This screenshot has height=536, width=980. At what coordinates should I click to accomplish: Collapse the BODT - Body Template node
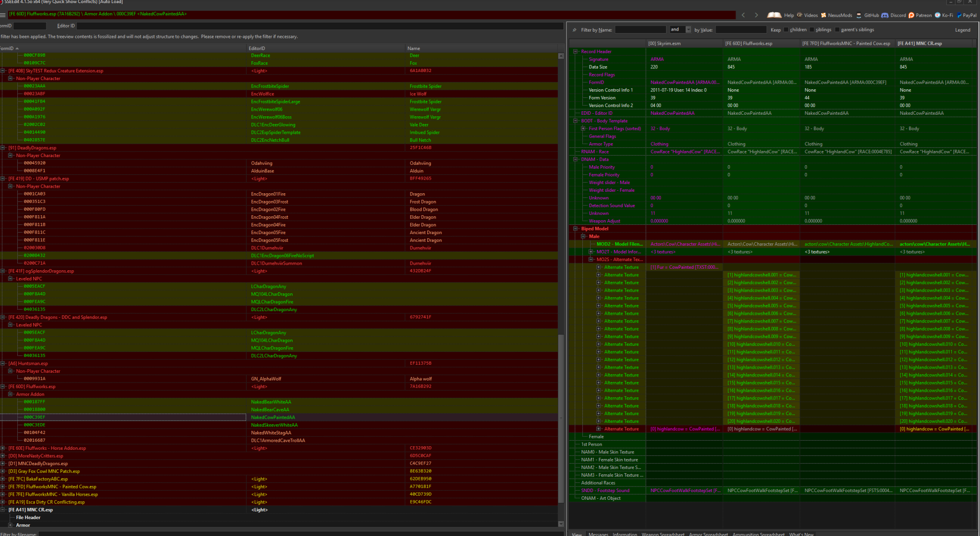tap(576, 121)
